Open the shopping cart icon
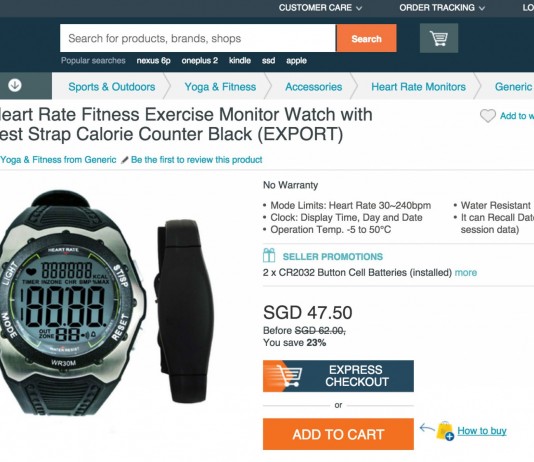Screen dimensions: 534x462 click(439, 38)
